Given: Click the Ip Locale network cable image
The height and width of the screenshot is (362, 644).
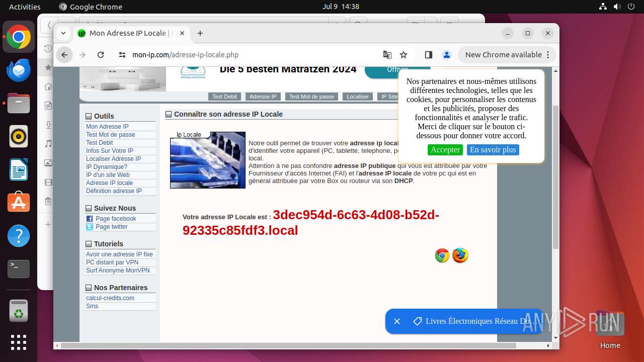Looking at the screenshot, I should tap(208, 160).
